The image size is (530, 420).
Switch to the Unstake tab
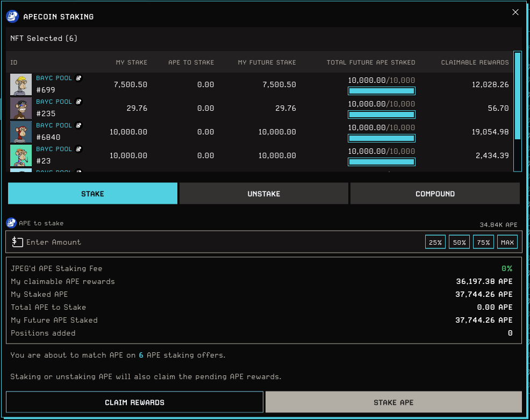tap(263, 194)
